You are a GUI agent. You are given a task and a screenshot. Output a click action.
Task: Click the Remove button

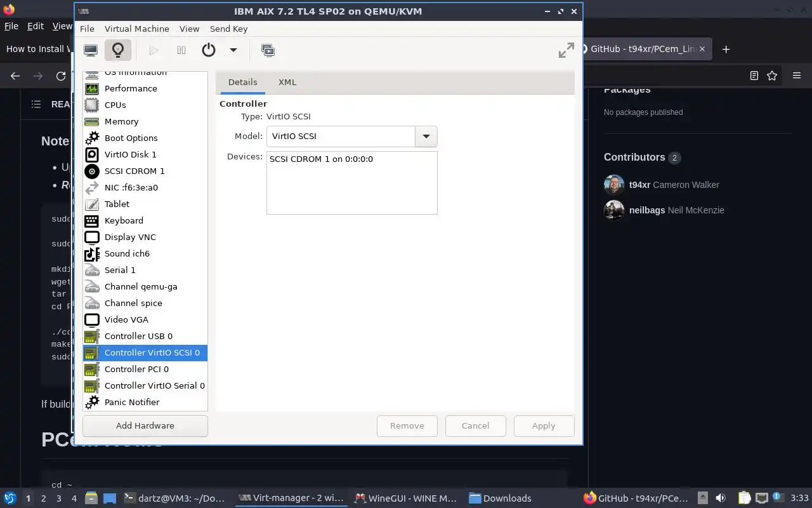coord(407,425)
